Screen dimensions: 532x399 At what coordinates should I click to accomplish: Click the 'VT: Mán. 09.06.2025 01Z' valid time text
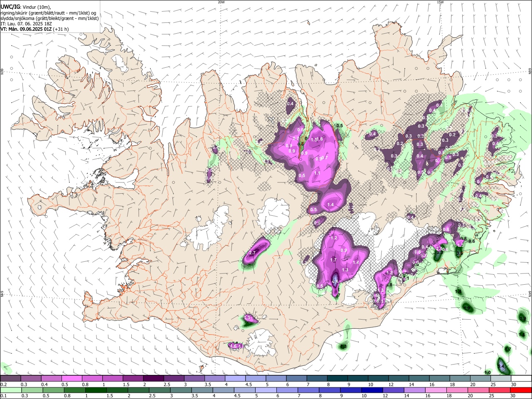(x=26, y=29)
